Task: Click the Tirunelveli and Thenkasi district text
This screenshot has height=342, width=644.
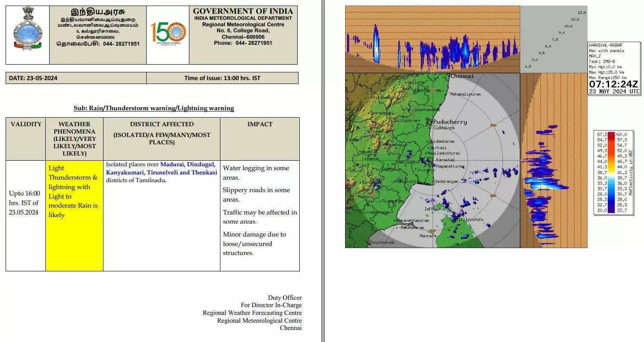Action: click(182, 172)
